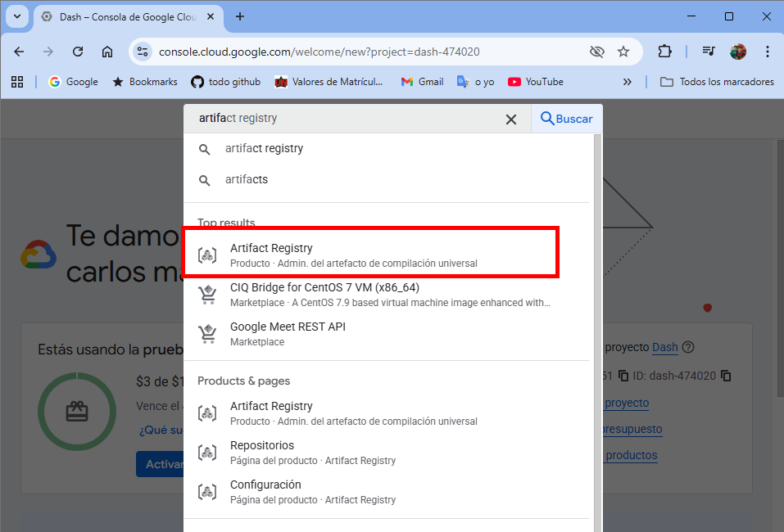Bookmark this page with the star icon

coord(623,52)
